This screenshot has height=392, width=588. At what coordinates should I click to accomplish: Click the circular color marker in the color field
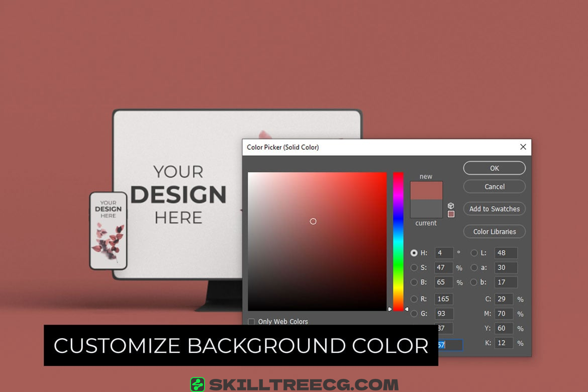click(x=313, y=221)
